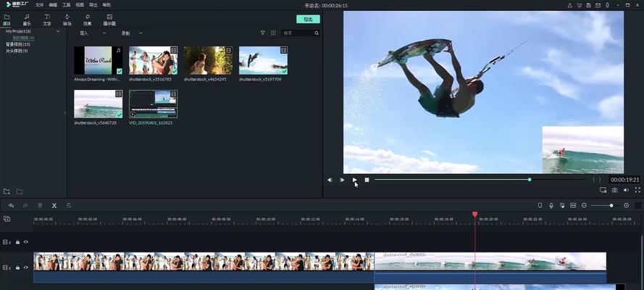Step forward one frame in preview
The height and width of the screenshot is (290, 644).
(342, 180)
